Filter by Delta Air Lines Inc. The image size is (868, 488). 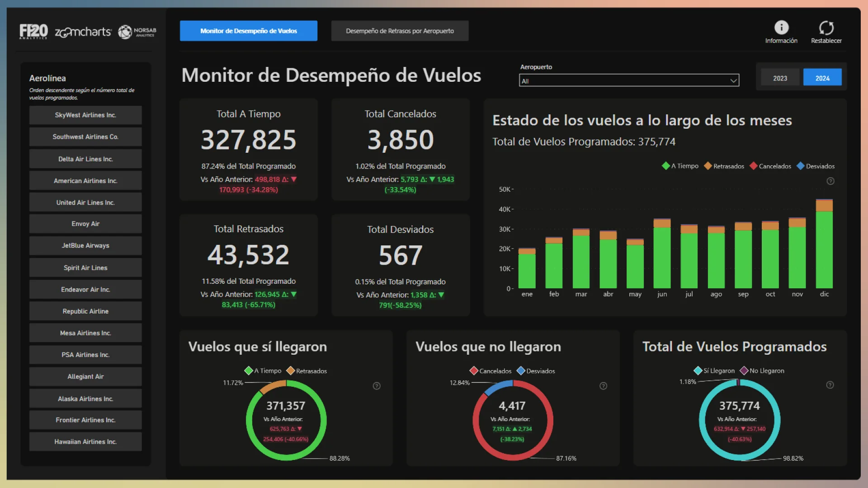click(85, 159)
